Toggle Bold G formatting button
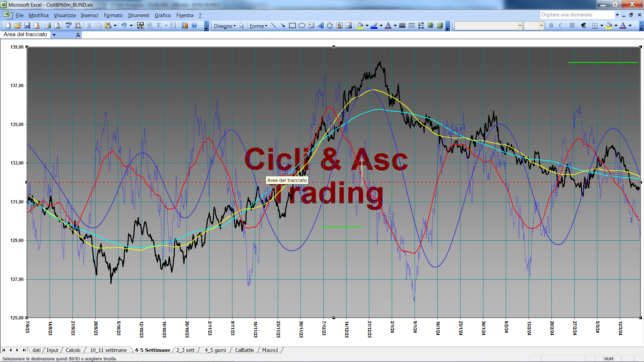644x362 pixels. click(551, 25)
